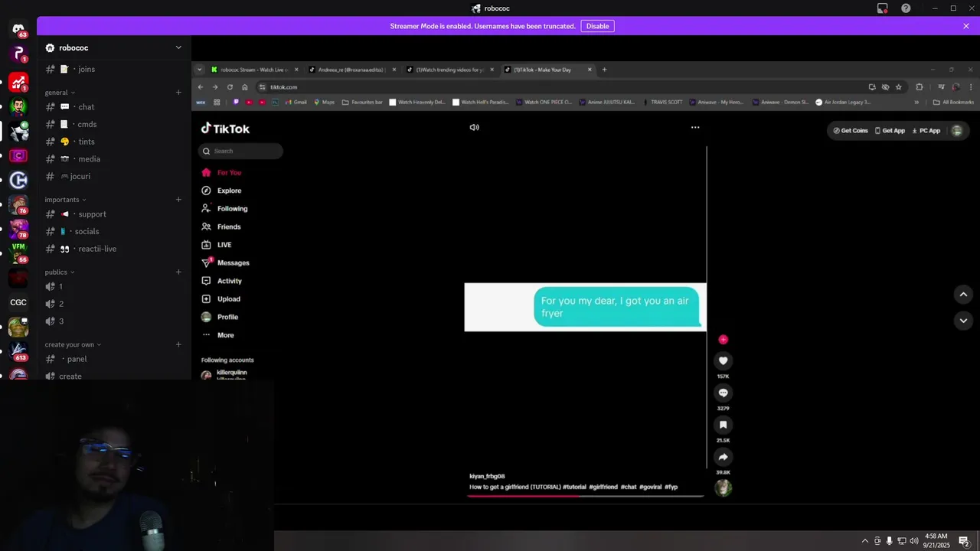Click the TikTok search field

click(x=240, y=151)
